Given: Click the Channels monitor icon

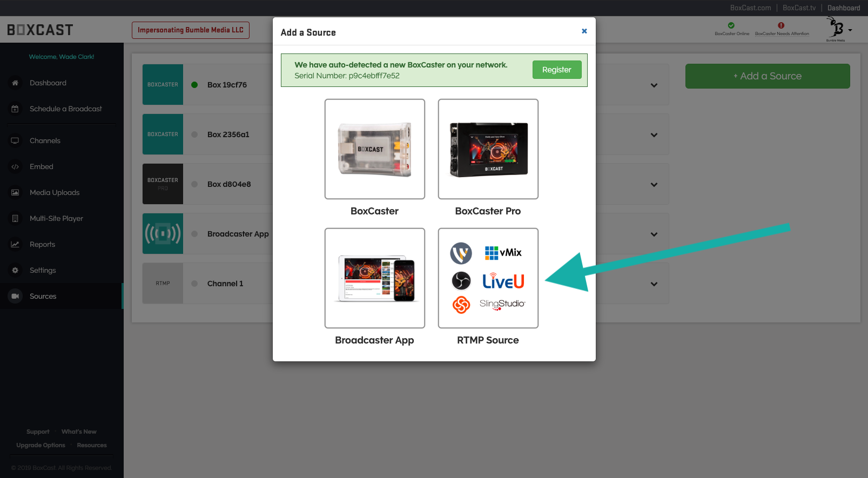Looking at the screenshot, I should coord(15,141).
